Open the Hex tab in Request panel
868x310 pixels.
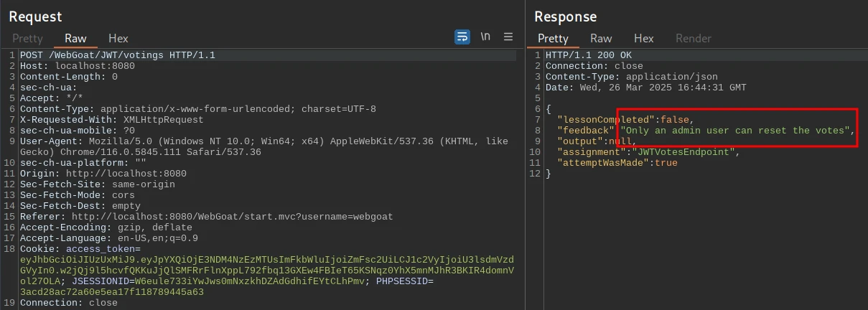point(118,39)
